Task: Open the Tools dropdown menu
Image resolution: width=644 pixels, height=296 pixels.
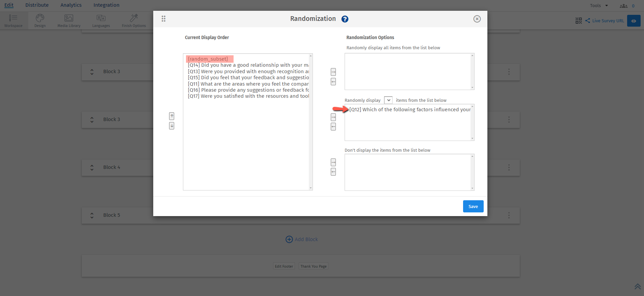Action: point(599,5)
